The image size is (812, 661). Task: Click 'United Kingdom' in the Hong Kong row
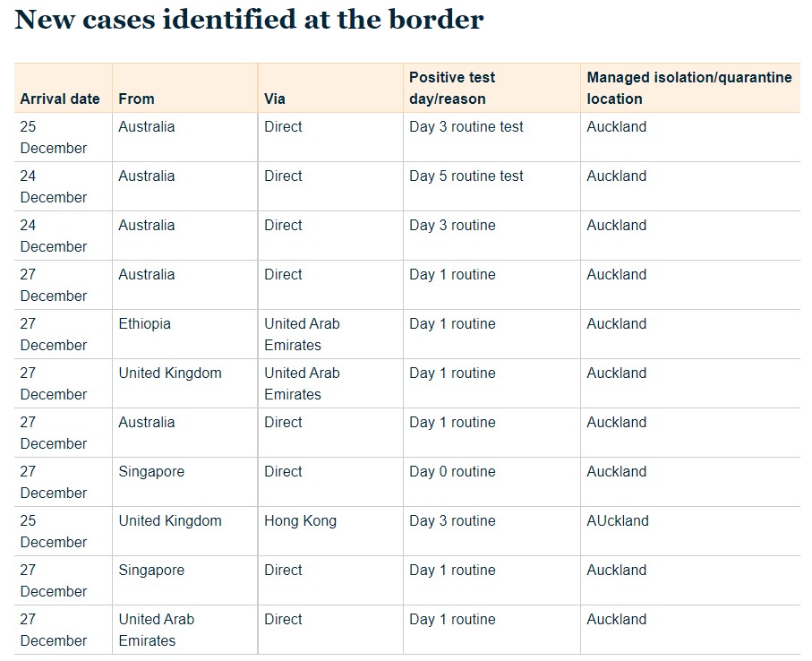click(170, 521)
